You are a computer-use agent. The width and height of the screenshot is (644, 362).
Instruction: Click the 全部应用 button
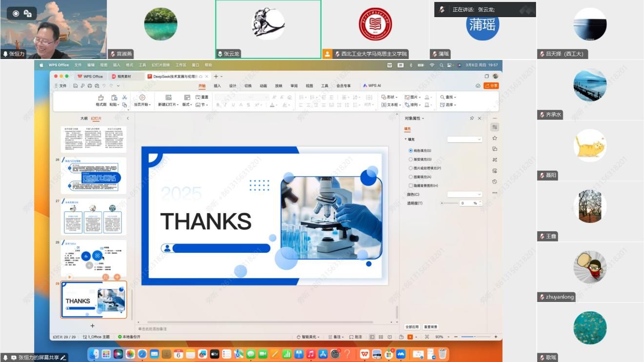(x=412, y=327)
